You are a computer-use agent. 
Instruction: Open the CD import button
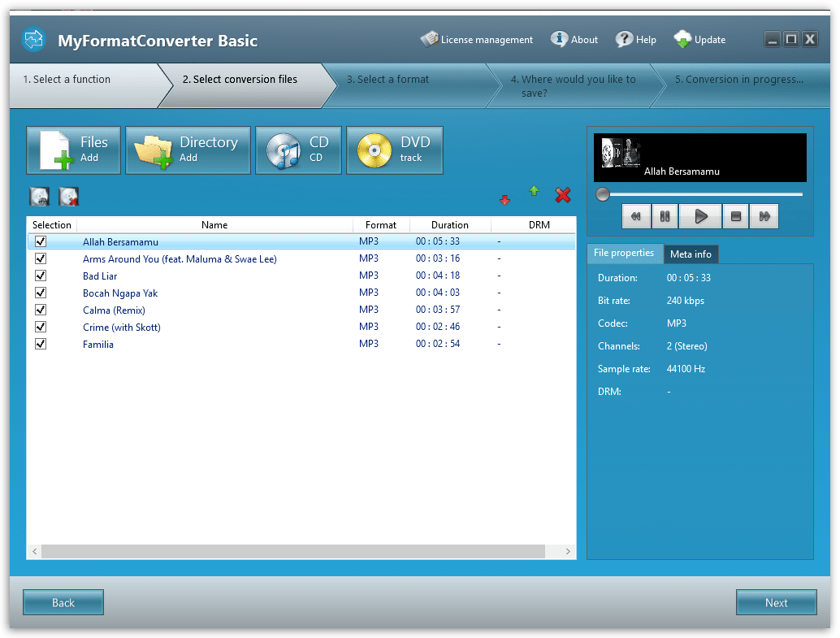[298, 150]
